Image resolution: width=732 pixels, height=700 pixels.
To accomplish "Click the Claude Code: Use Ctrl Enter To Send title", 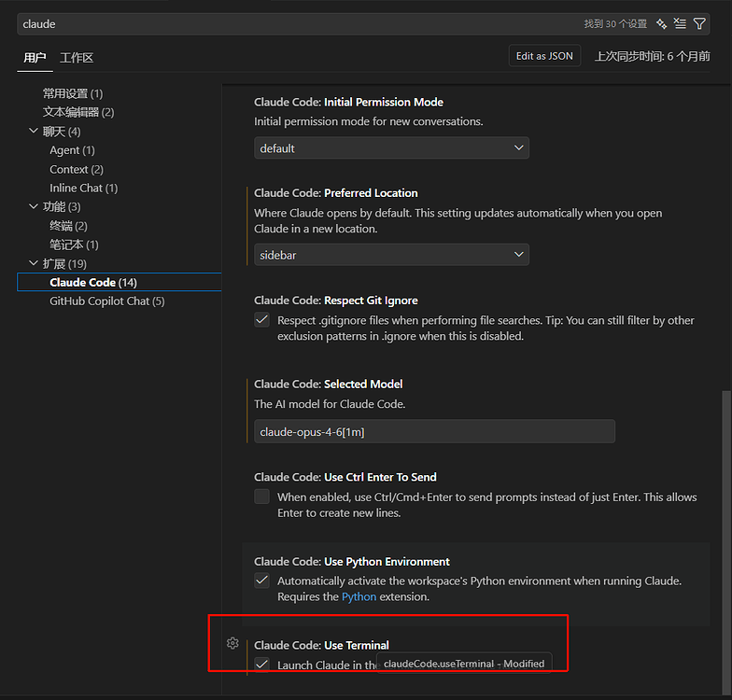I will [x=345, y=478].
